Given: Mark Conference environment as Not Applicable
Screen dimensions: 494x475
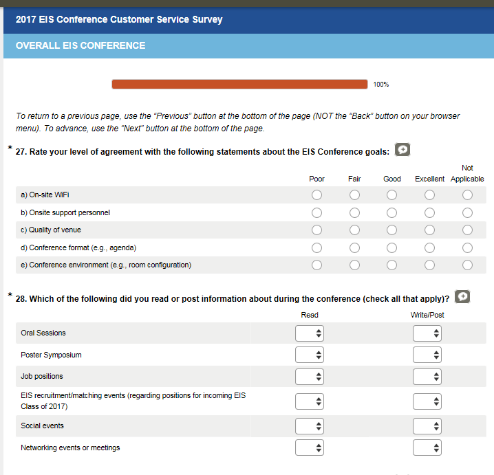Looking at the screenshot, I should click(x=467, y=265).
